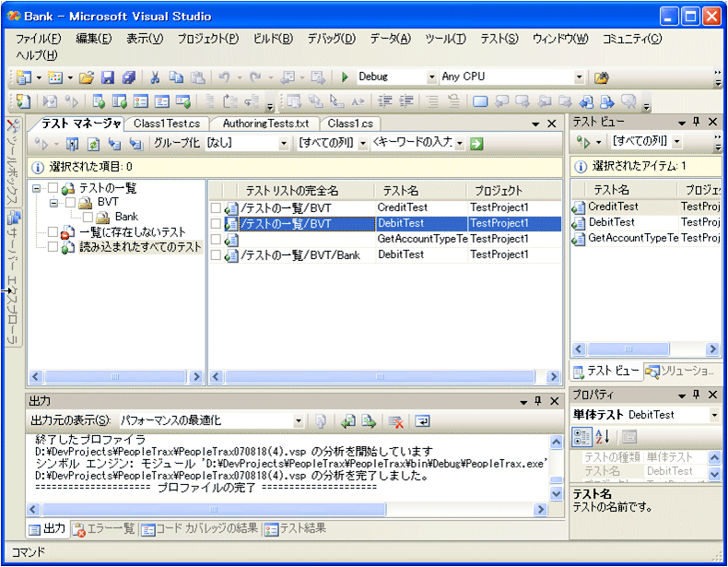The width and height of the screenshot is (728, 567).
Task: Open the エラー一覧 bottom tab
Action: pyautogui.click(x=105, y=529)
